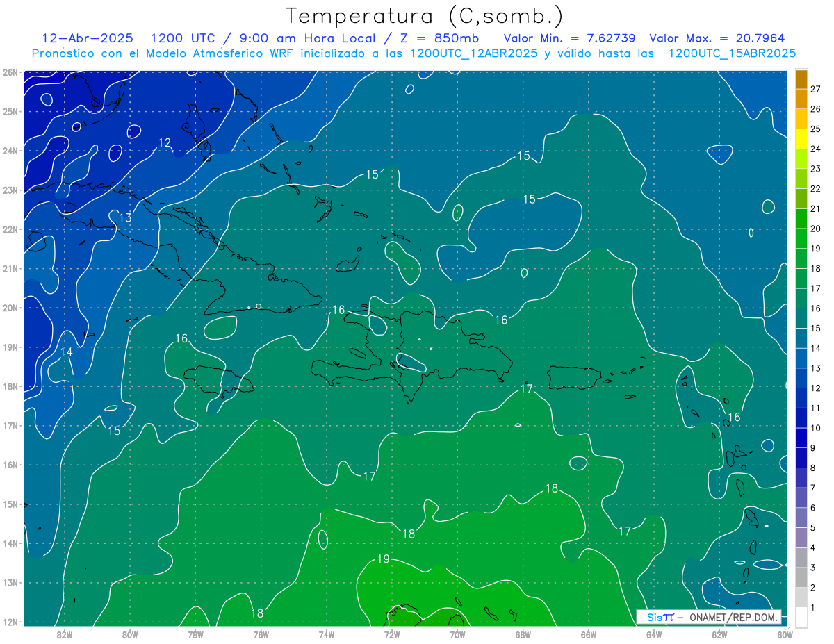Click the 74W longitude axis label

pos(326,634)
